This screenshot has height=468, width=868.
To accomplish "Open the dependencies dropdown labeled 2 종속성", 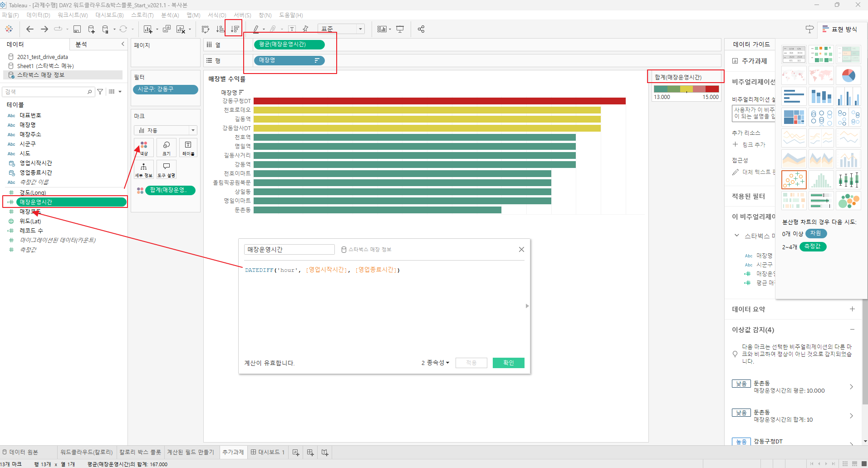I will coord(435,363).
